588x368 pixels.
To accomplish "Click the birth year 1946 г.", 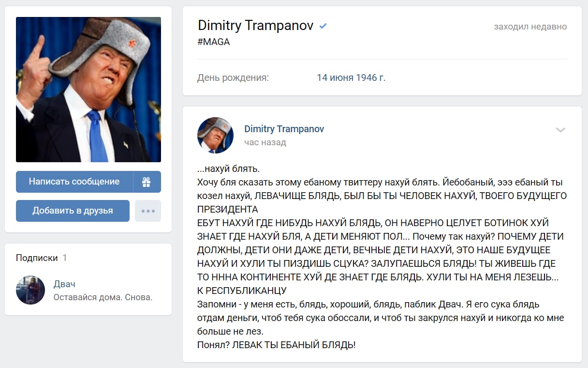I will 371,77.
